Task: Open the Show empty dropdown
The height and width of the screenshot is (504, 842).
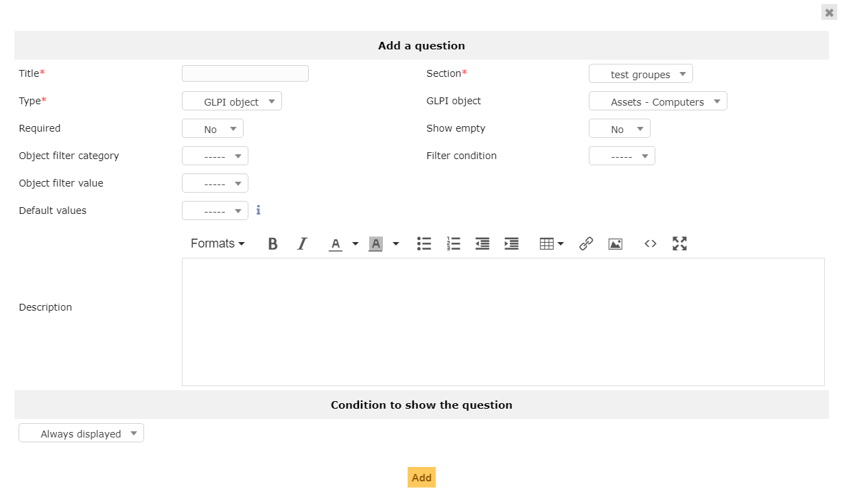Action: click(x=619, y=128)
